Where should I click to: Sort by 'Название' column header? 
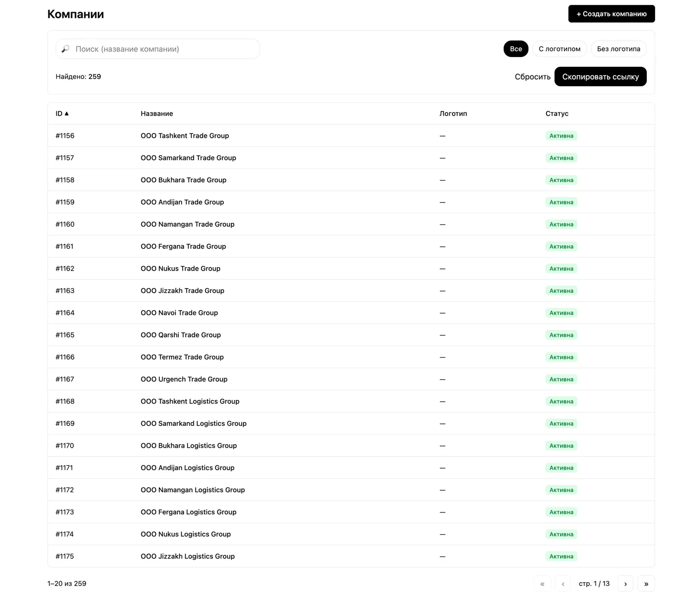click(157, 113)
